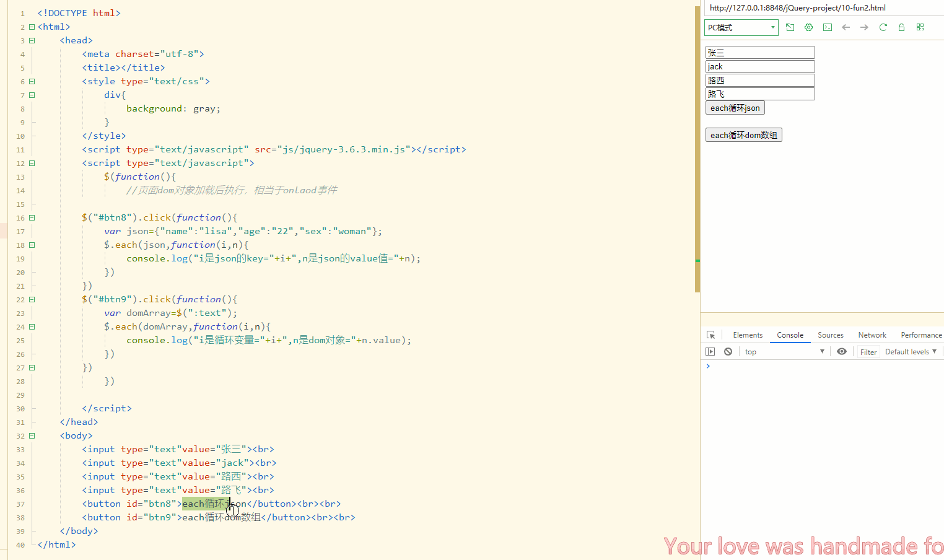Click the each循环dom数组 button in preview
The width and height of the screenshot is (944, 560).
pos(744,135)
